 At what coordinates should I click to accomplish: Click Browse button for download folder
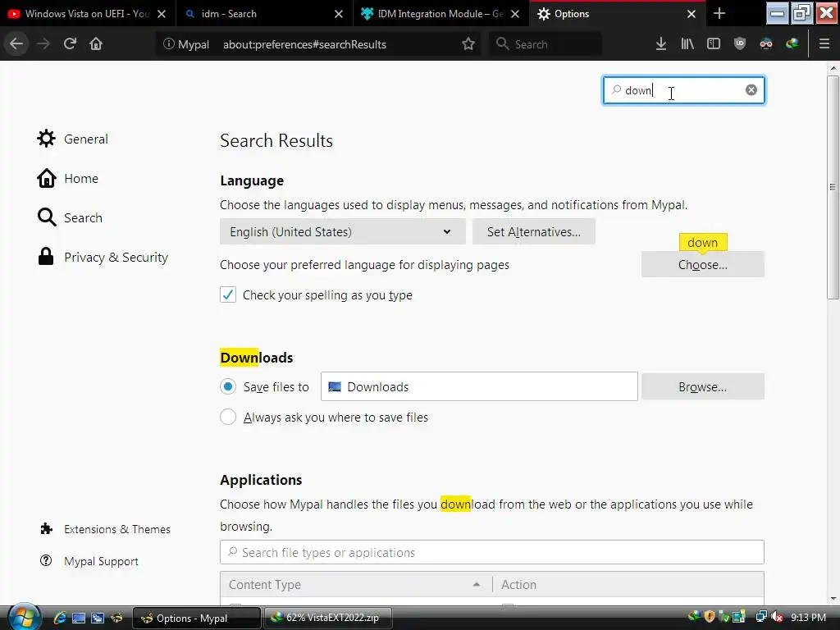(702, 387)
